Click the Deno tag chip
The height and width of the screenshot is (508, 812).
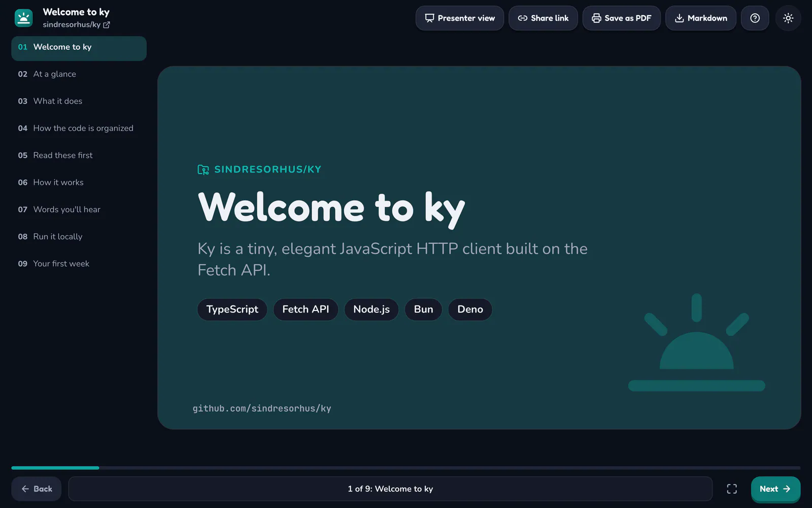(470, 309)
